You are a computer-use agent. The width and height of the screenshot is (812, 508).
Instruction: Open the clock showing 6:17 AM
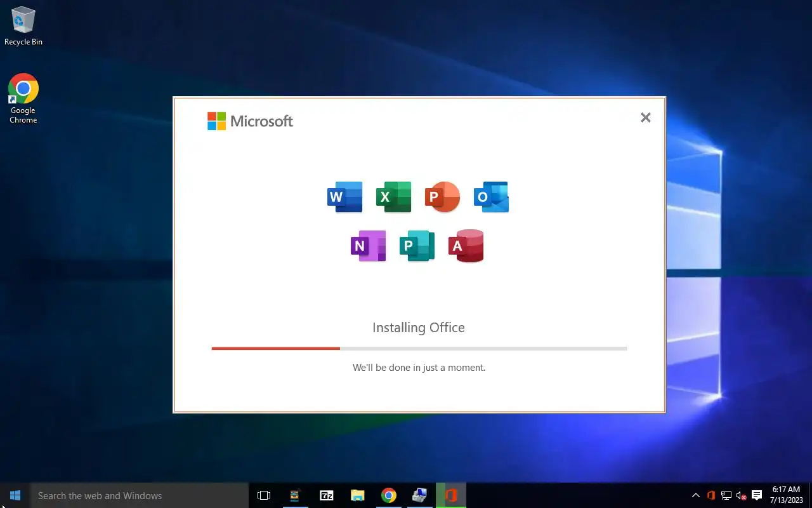pyautogui.click(x=787, y=495)
